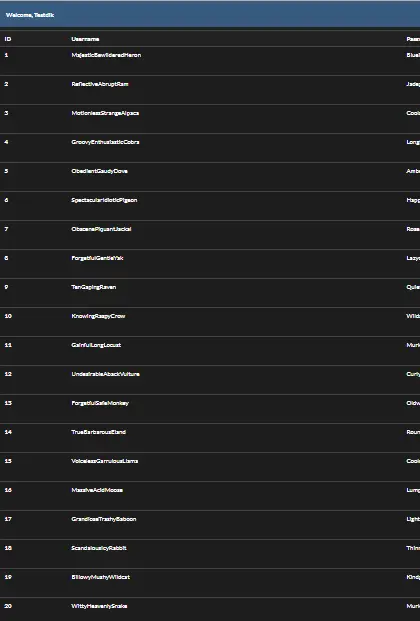Image resolution: width=420 pixels, height=621 pixels.
Task: Click the TanGapingRaven username
Action: [x=94, y=287]
